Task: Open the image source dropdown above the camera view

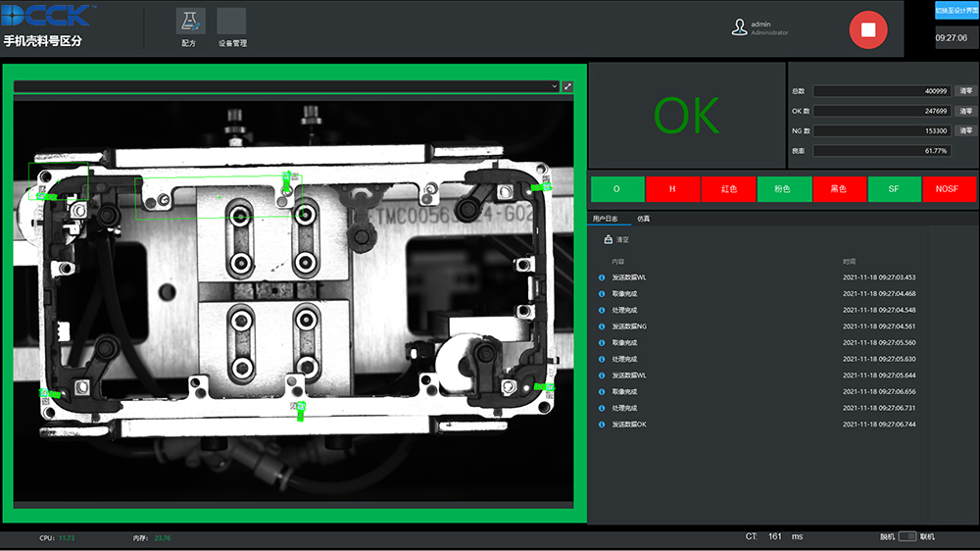Action: 554,86
